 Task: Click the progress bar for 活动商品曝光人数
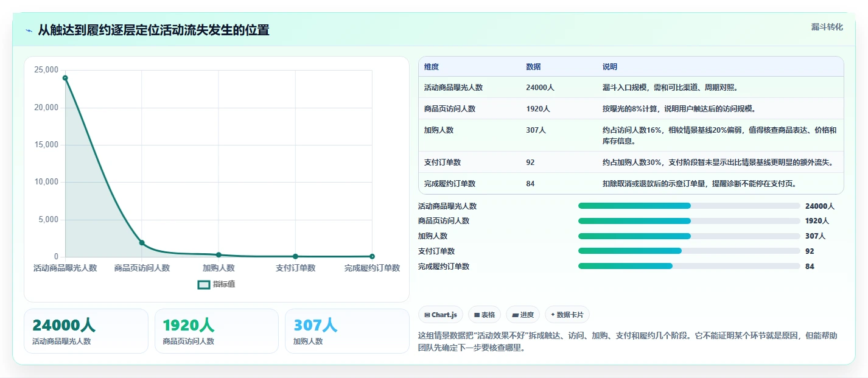tap(689, 206)
